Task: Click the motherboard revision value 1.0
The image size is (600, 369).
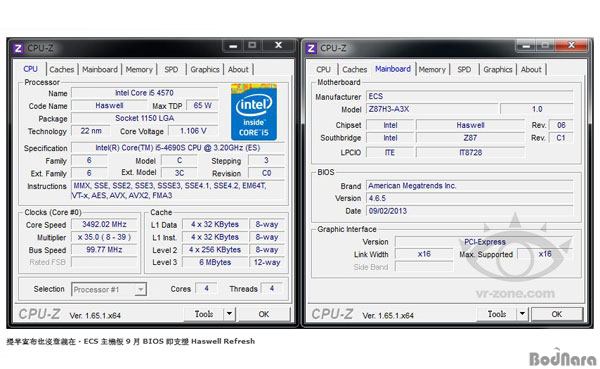Action: (x=537, y=109)
